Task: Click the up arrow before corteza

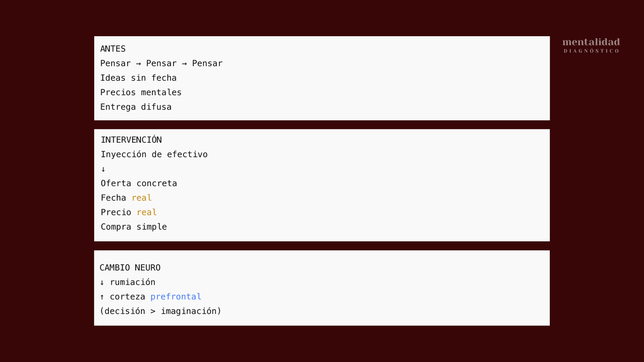Action: [102, 297]
